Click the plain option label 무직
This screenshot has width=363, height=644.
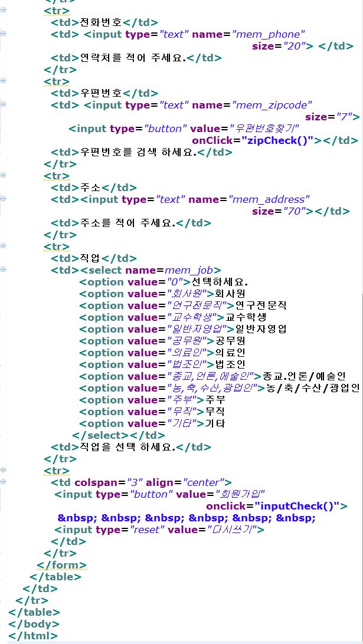[215, 412]
